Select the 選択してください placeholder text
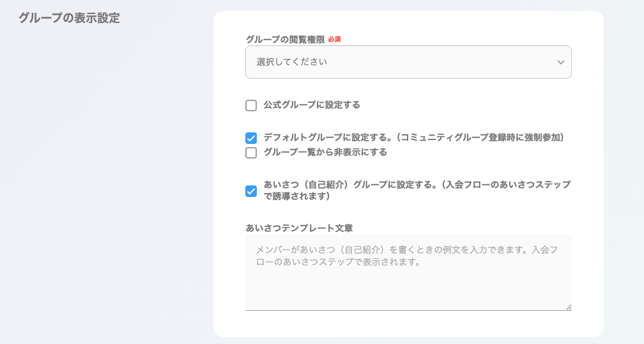The height and width of the screenshot is (344, 644). (x=292, y=62)
